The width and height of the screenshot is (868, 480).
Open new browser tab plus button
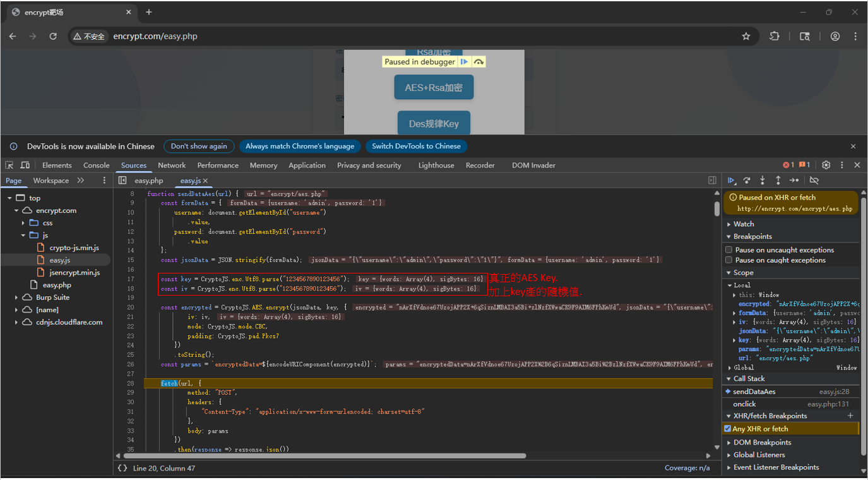coord(149,12)
